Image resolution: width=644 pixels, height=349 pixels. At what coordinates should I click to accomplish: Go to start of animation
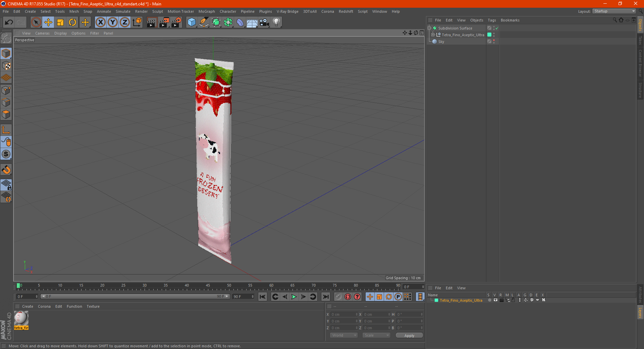click(263, 297)
